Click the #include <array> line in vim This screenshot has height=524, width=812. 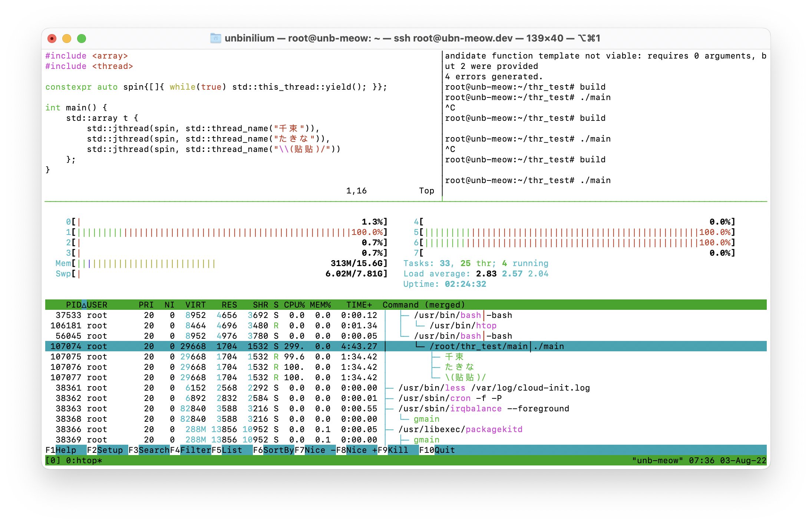(x=87, y=56)
